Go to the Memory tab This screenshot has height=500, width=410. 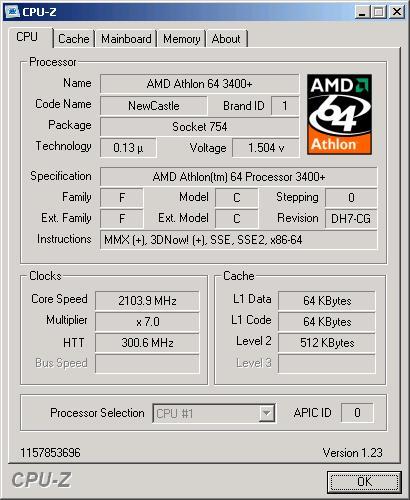click(181, 39)
